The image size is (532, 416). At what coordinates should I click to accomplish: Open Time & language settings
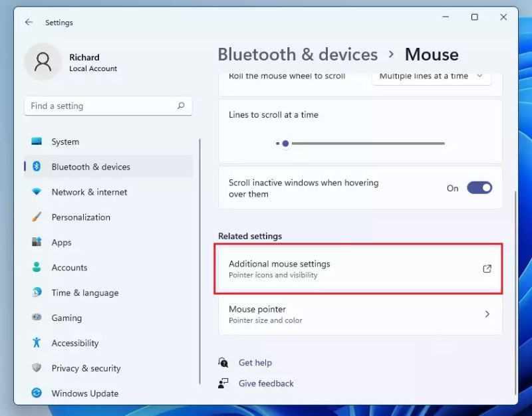[x=84, y=292]
